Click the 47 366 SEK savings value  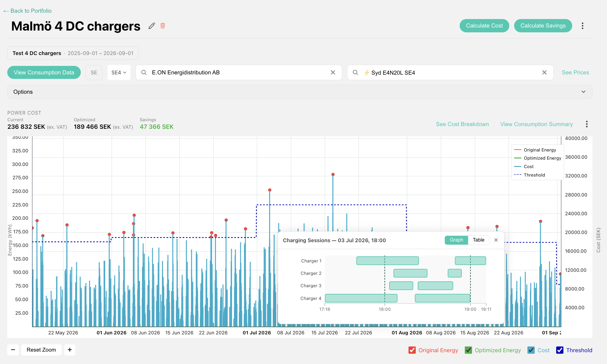tap(156, 127)
